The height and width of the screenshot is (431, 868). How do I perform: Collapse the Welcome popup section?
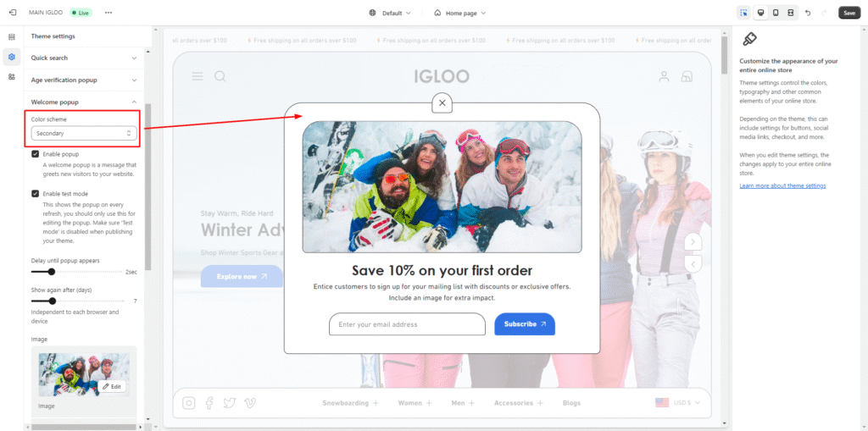coord(134,102)
